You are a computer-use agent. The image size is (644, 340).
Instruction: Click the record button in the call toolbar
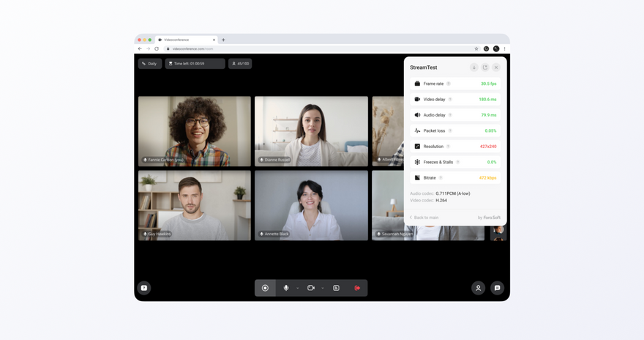(266, 288)
